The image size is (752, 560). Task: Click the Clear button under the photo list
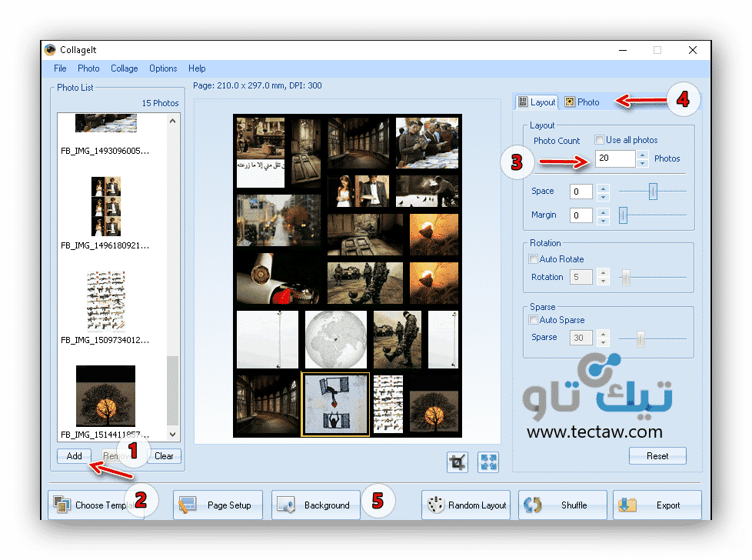click(164, 456)
